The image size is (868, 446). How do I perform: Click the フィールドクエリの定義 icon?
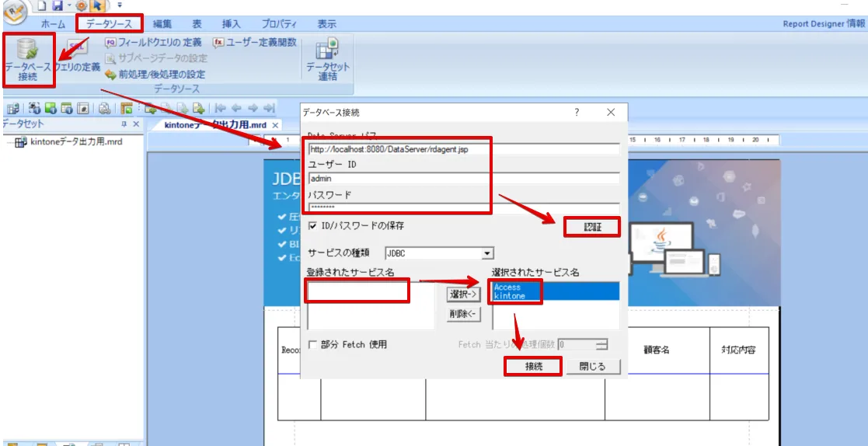tap(110, 43)
